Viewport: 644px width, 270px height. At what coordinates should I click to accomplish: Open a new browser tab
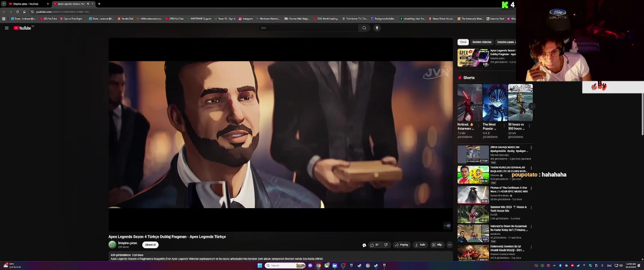click(x=99, y=4)
